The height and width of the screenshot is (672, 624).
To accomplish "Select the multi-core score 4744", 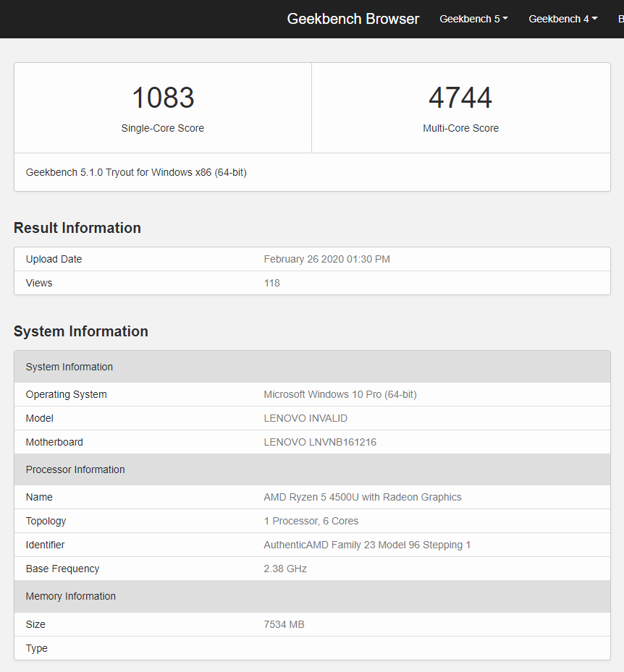I will (460, 98).
